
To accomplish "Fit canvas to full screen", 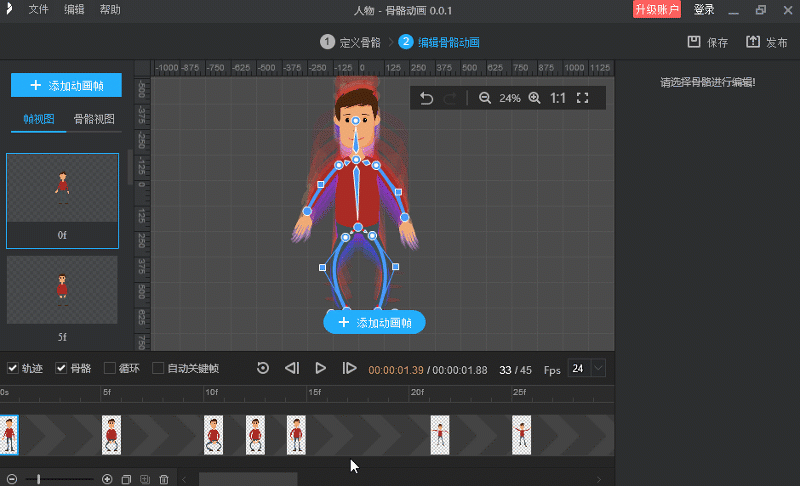I will tap(583, 98).
